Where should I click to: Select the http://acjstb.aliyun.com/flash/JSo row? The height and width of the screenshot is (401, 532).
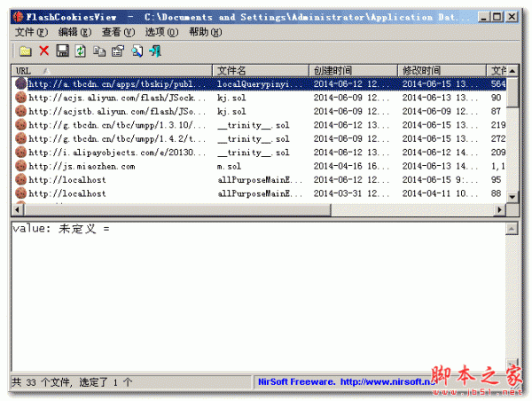click(260, 111)
